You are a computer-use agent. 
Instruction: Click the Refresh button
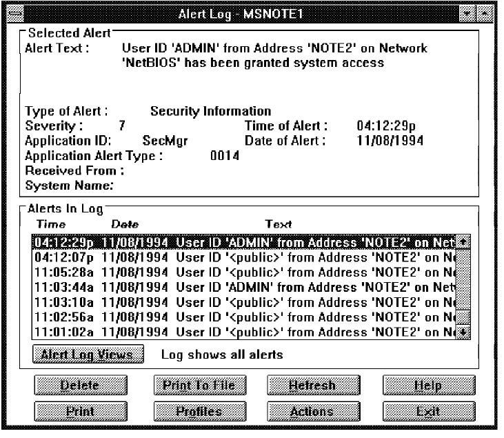pos(314,385)
